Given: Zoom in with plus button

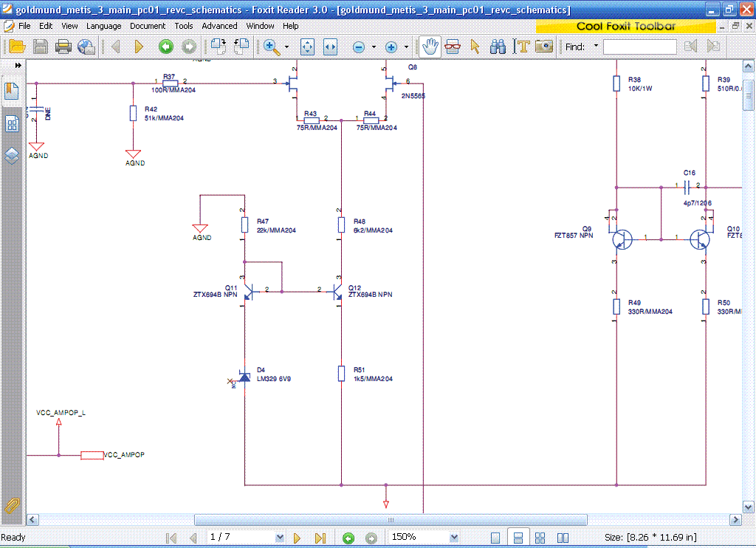Looking at the screenshot, I should point(391,47).
